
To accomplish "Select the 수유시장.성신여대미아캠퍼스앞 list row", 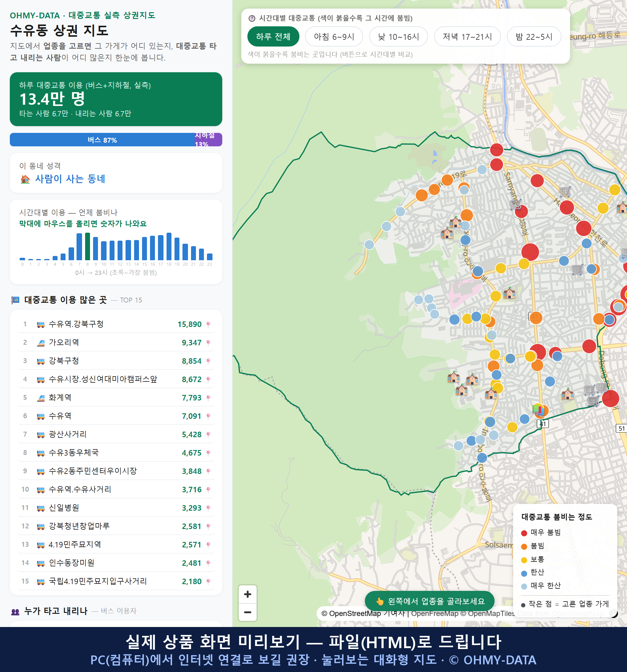I will [x=116, y=379].
